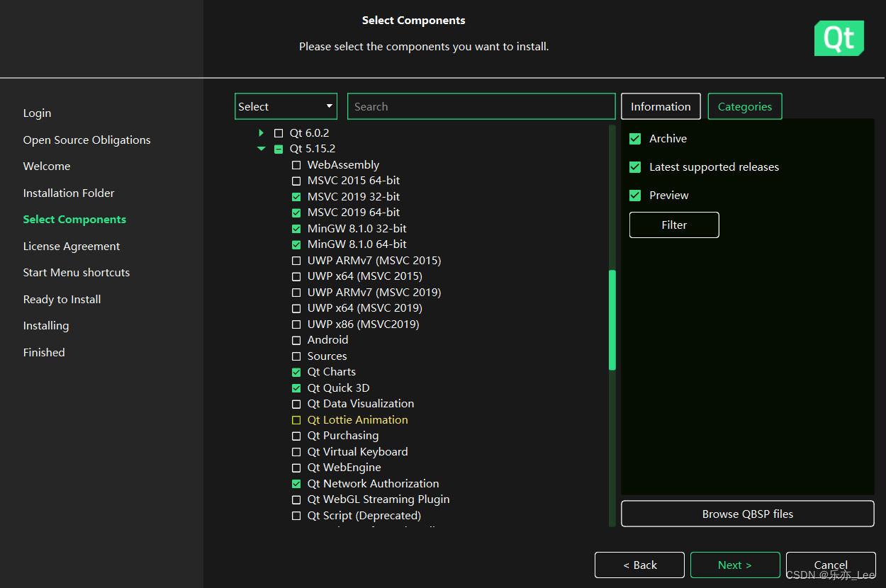This screenshot has width=886, height=588.
Task: Go back with the Back button
Action: pos(639,565)
